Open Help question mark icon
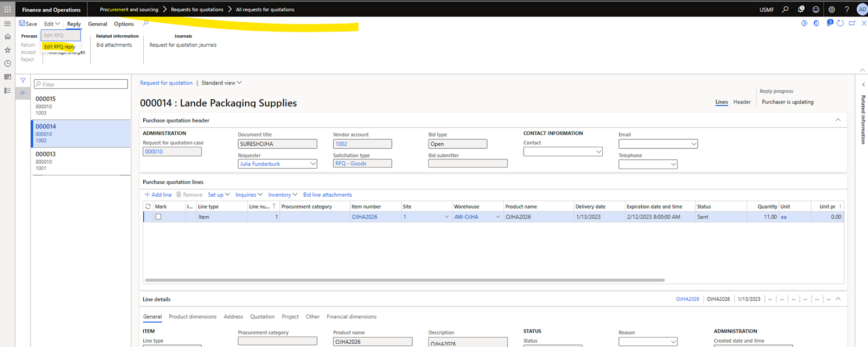This screenshot has width=868, height=347. (847, 9)
